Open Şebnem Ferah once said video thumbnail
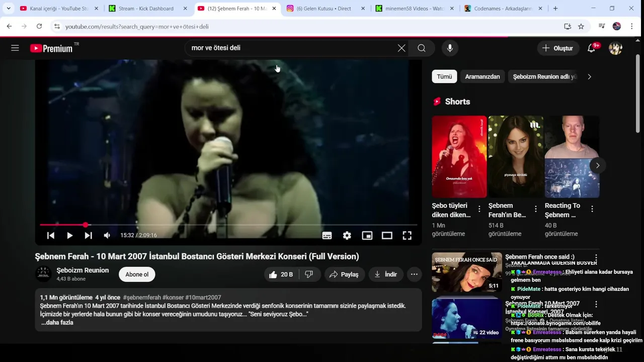The height and width of the screenshot is (362, 644). (467, 273)
